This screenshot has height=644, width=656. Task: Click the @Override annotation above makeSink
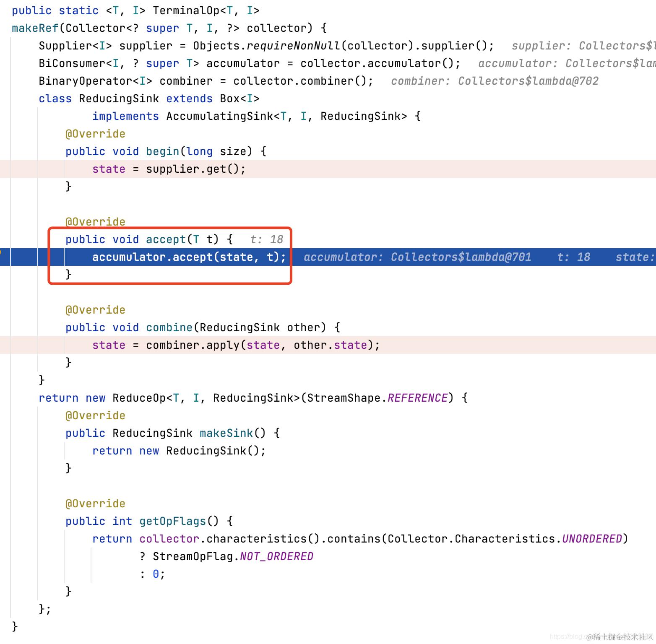(x=95, y=415)
